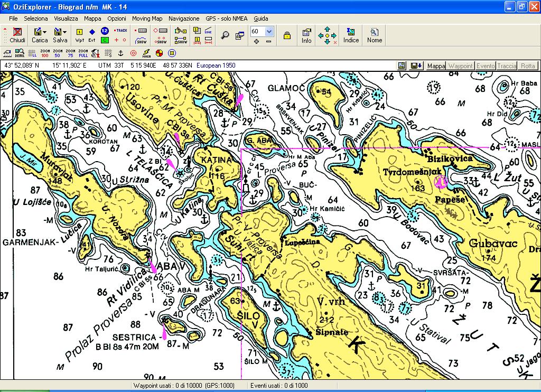The width and height of the screenshot is (541, 392).
Task: Select the Wpt waypoint placement tool
Action: tap(79, 35)
